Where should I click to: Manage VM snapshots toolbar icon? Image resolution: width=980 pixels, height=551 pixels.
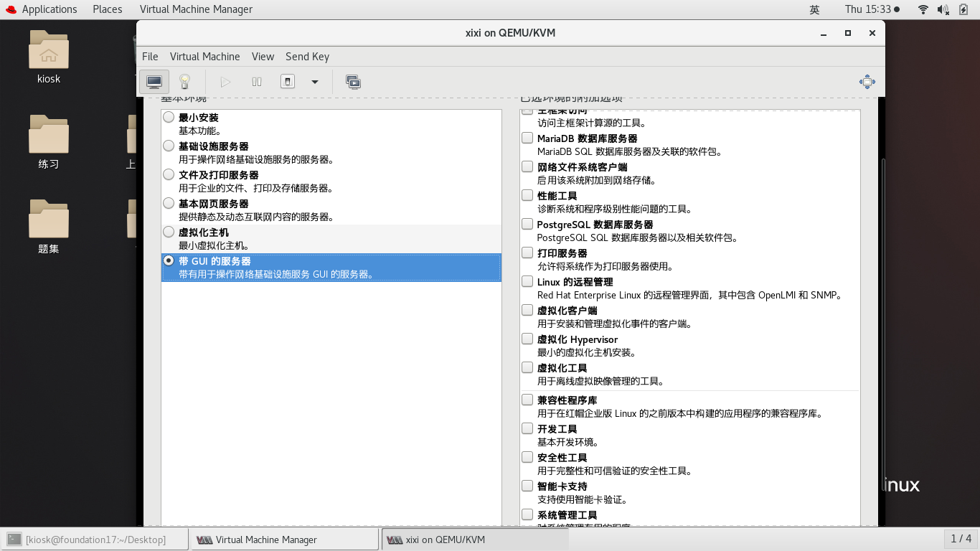[353, 82]
